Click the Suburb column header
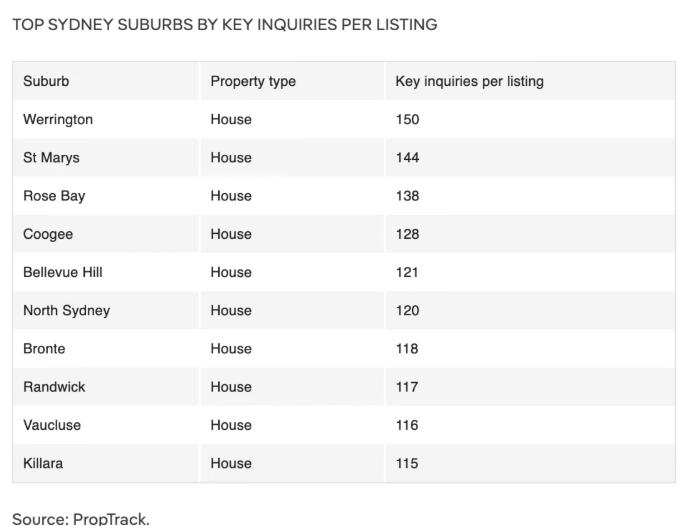Image resolution: width=685 pixels, height=526 pixels. [46, 81]
